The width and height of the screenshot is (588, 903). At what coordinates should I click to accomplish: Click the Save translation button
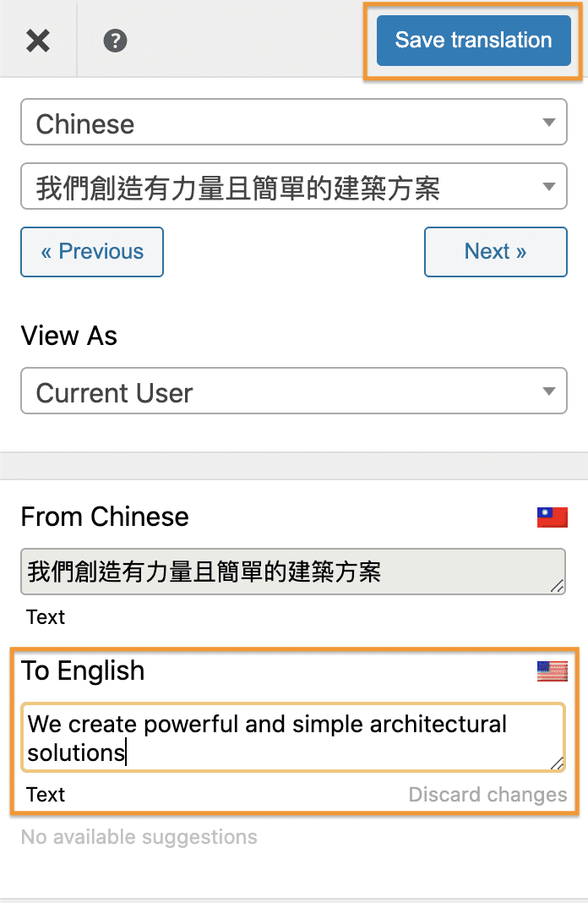click(x=473, y=40)
